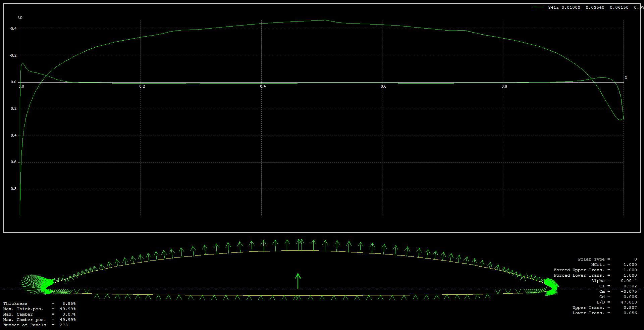Screen dimensions: 644x330
Task: Click the green legend line sample beside Y41z
Action: [538, 7]
